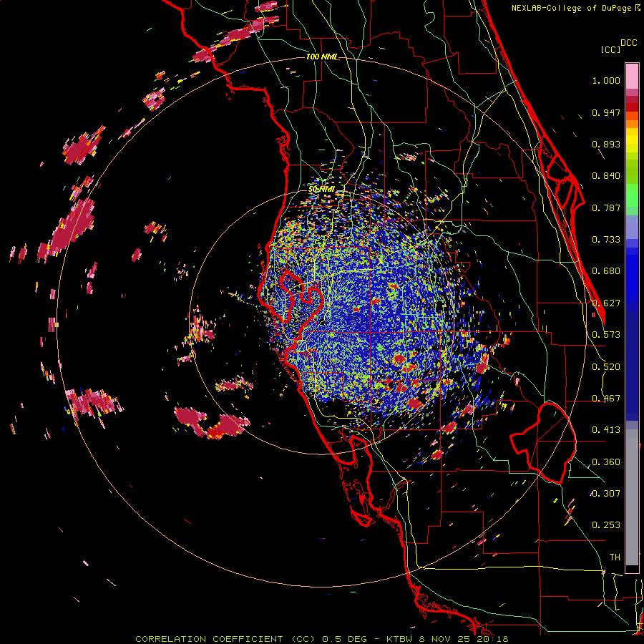Select the 0.787 scale value
Viewport: 644px width, 644px height.
click(606, 208)
